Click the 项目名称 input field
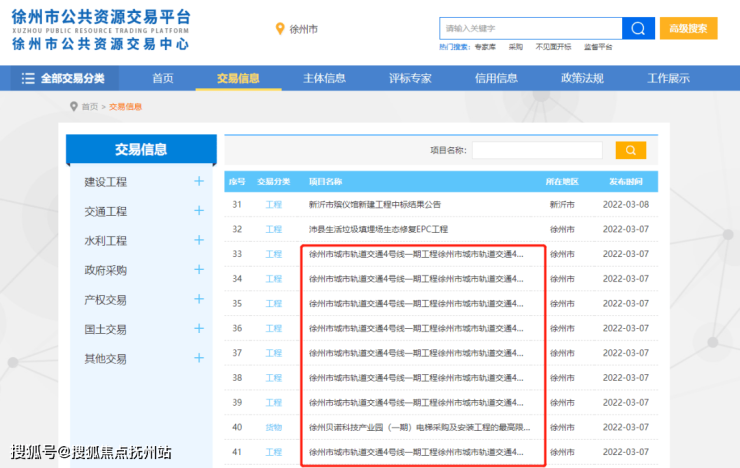 point(537,150)
